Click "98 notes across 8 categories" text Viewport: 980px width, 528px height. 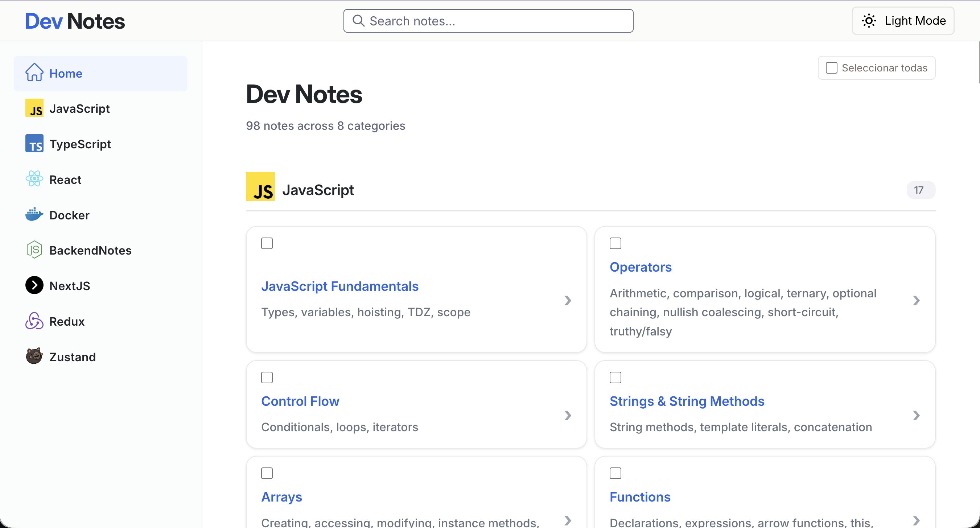click(326, 125)
